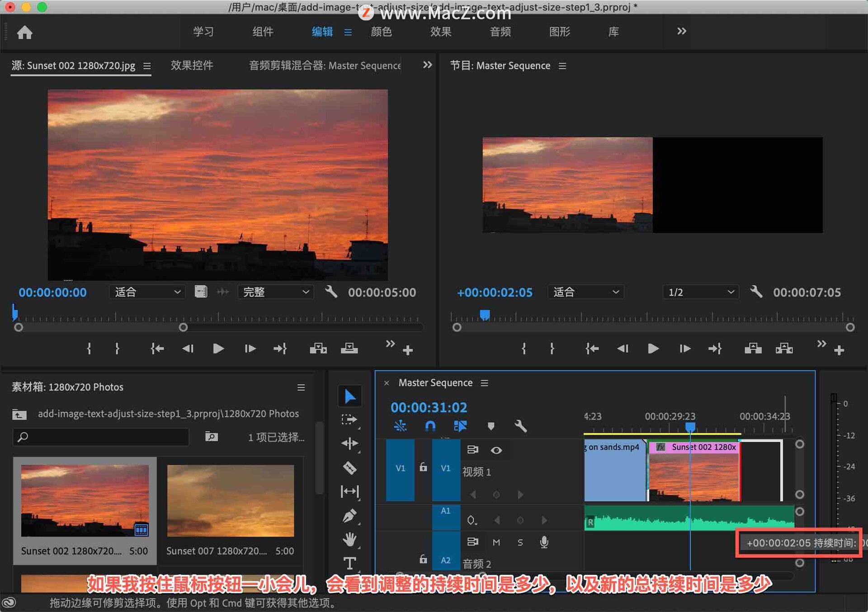The height and width of the screenshot is (612, 868).
Task: Select the Ripple Edit tool
Action: (x=349, y=443)
